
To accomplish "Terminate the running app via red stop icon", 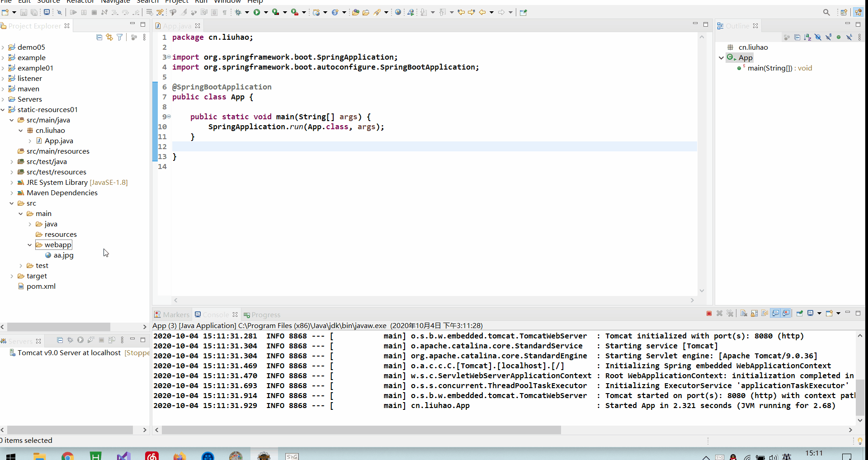I will (709, 314).
